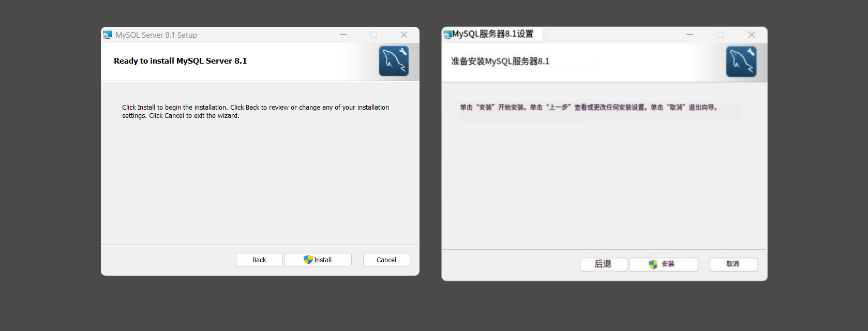Click heading '准备安装MySQL服务器8.1'
Screen dimensions: 868x331
point(500,61)
